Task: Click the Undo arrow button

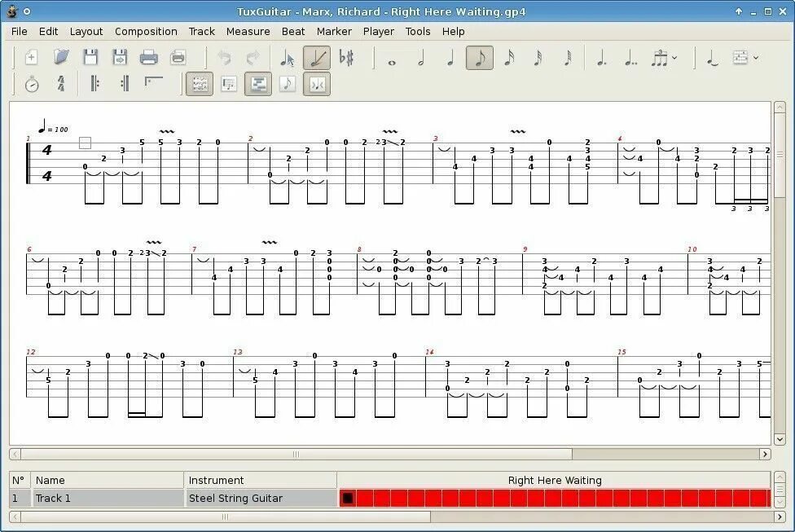Action: [x=226, y=58]
